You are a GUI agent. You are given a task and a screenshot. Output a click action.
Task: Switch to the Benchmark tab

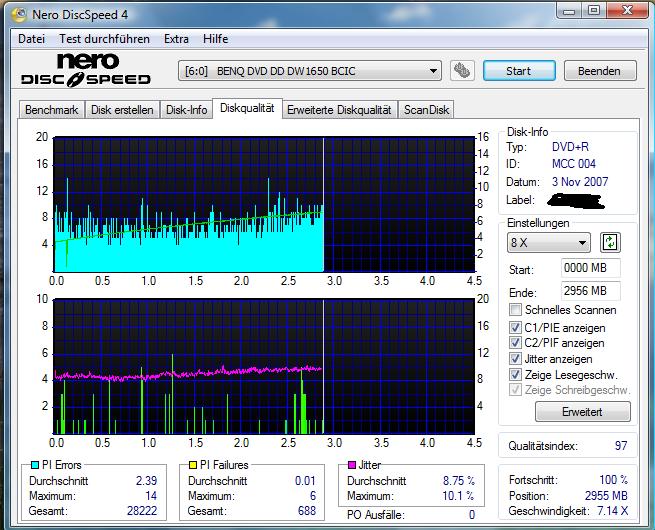[x=51, y=110]
